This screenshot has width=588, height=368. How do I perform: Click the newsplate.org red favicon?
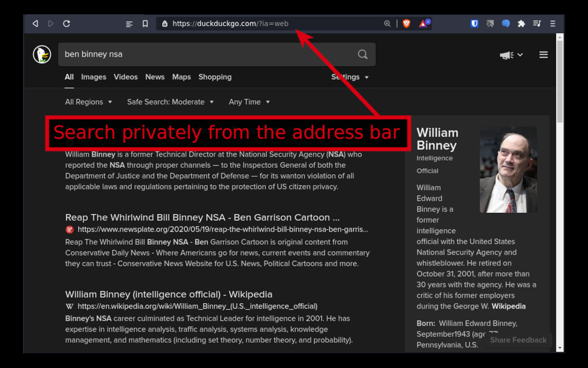69,229
